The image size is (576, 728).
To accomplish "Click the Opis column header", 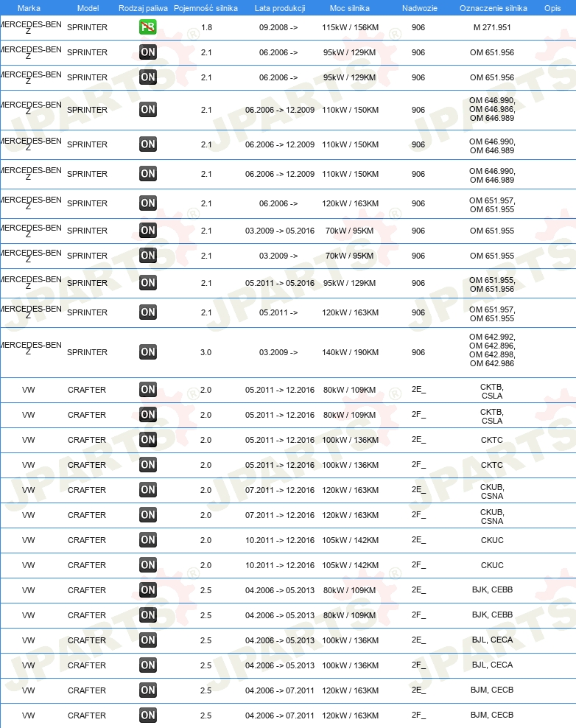I will pyautogui.click(x=552, y=8).
